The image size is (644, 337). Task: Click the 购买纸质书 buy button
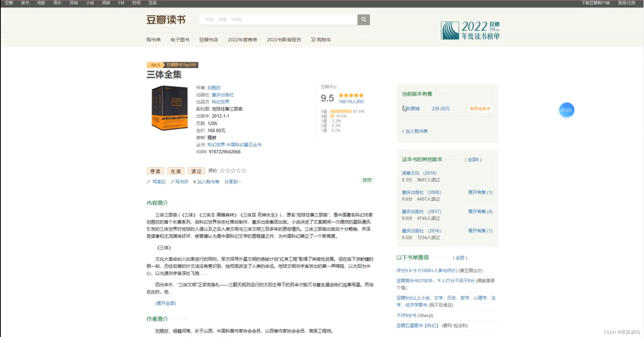[x=480, y=109]
